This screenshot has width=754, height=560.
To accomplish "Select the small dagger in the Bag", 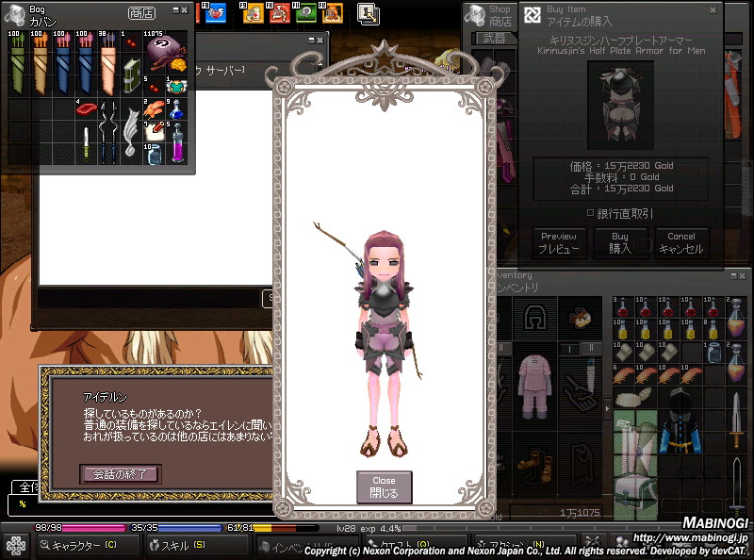I will point(86,142).
